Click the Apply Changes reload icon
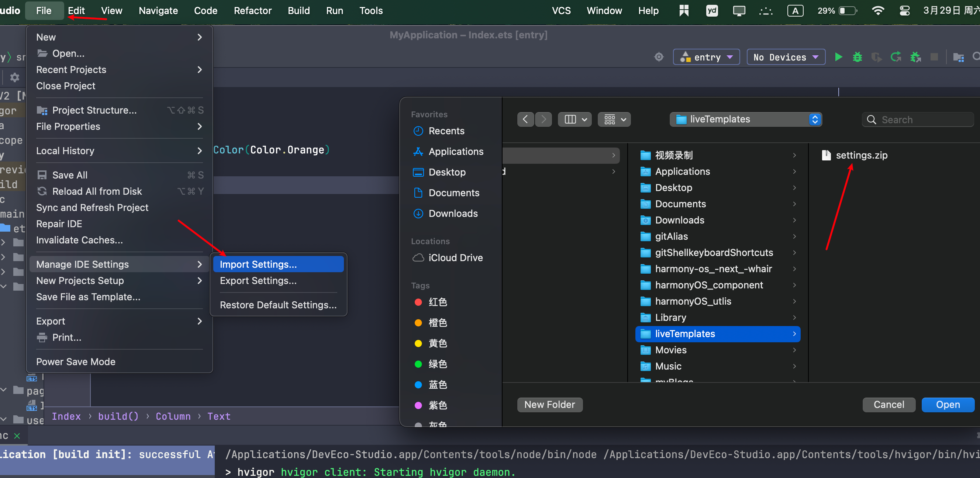This screenshot has width=980, height=478. (x=896, y=57)
